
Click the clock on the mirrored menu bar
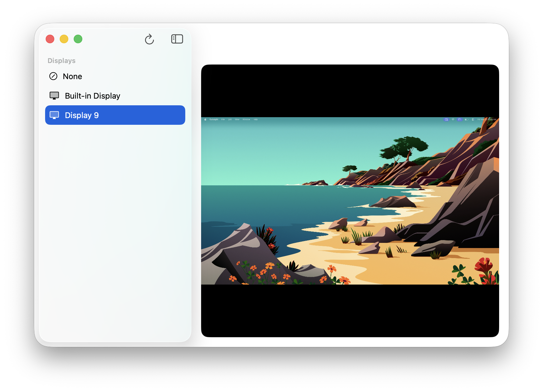pos(488,120)
